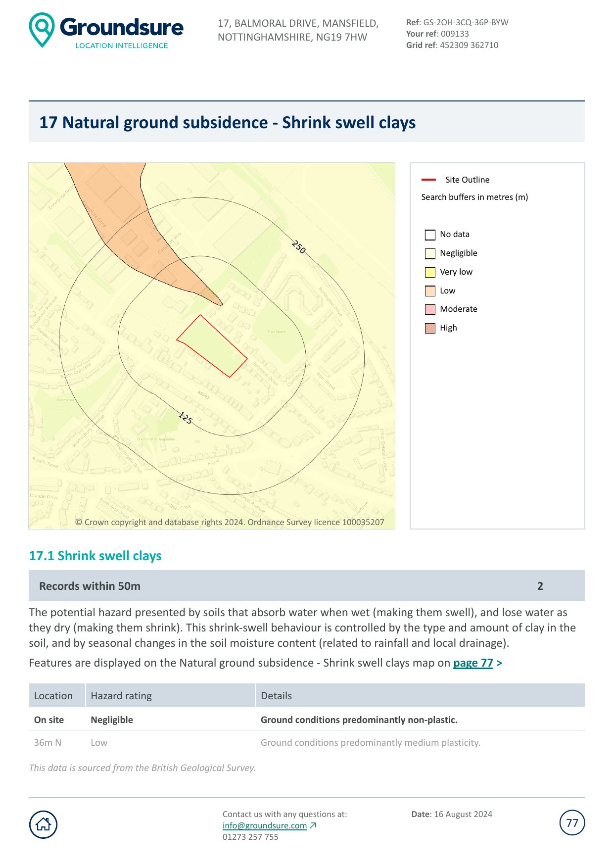Click the 'High' legend color swatch
The height and width of the screenshot is (868, 614).
[430, 328]
